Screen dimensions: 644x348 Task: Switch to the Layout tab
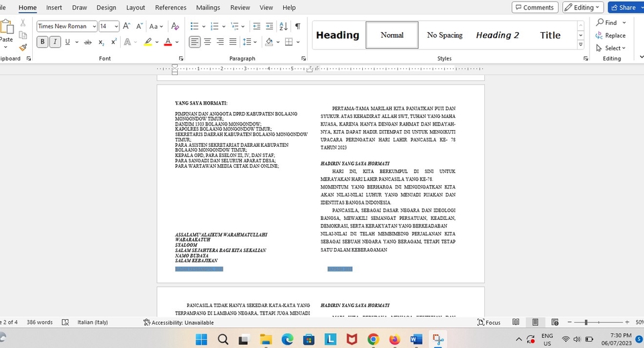[x=136, y=7]
